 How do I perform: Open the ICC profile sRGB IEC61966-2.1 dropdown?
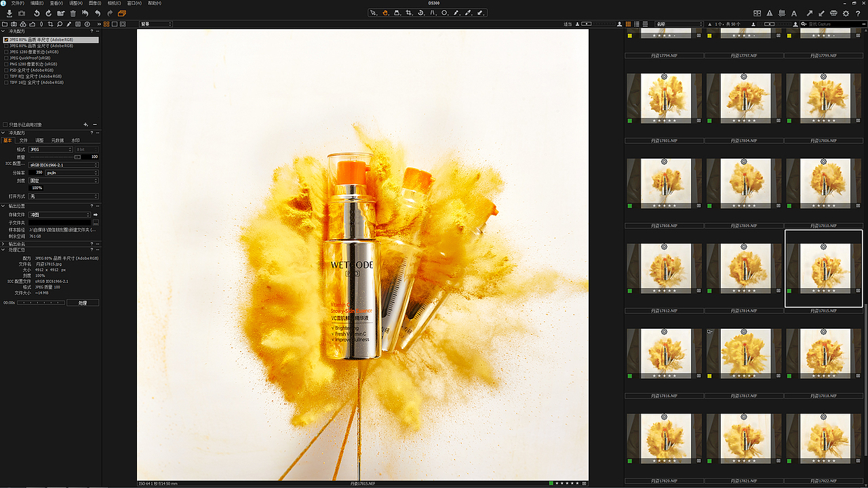point(64,165)
